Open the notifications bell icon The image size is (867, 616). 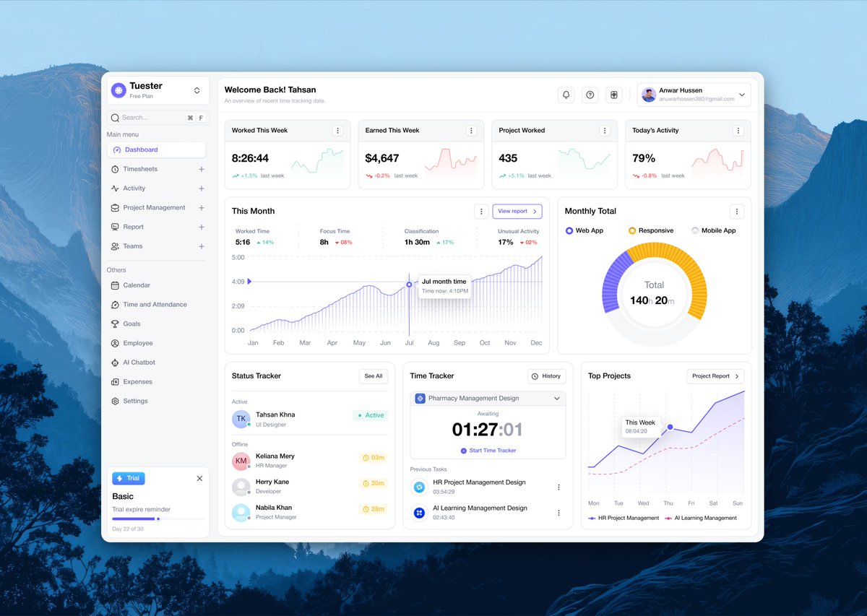point(566,95)
